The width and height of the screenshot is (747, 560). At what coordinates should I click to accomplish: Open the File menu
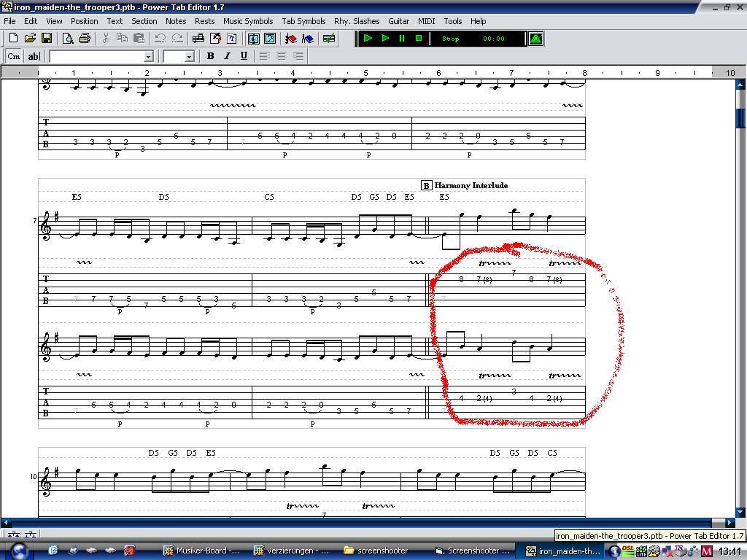9,21
